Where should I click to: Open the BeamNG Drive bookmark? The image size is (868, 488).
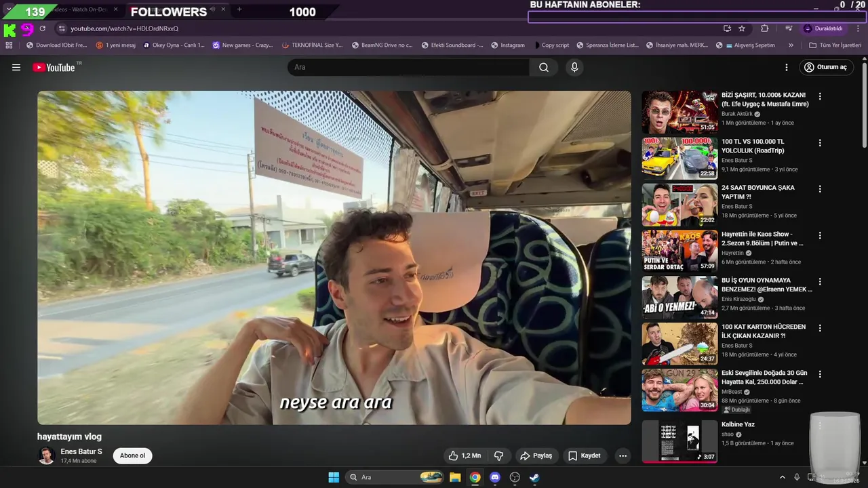click(382, 45)
